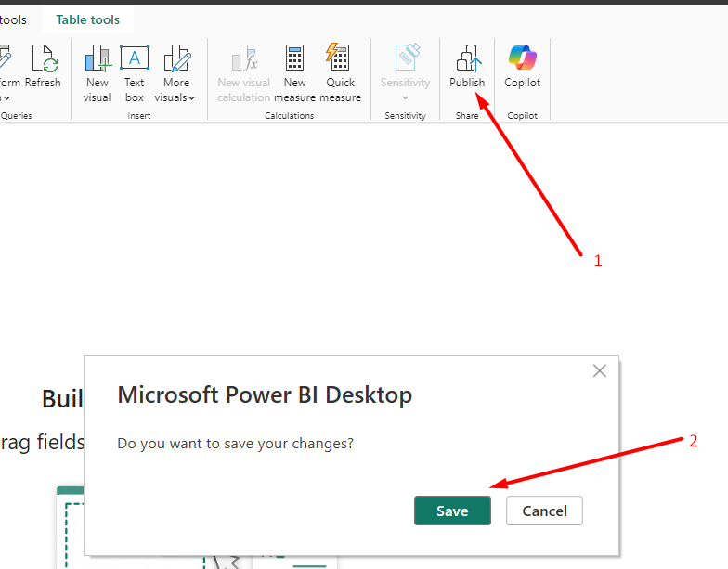Publish the report

click(x=467, y=66)
